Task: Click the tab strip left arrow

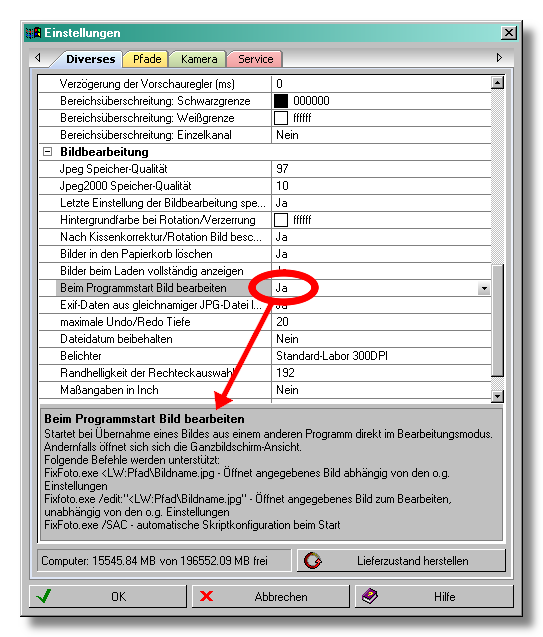Action: [38, 58]
